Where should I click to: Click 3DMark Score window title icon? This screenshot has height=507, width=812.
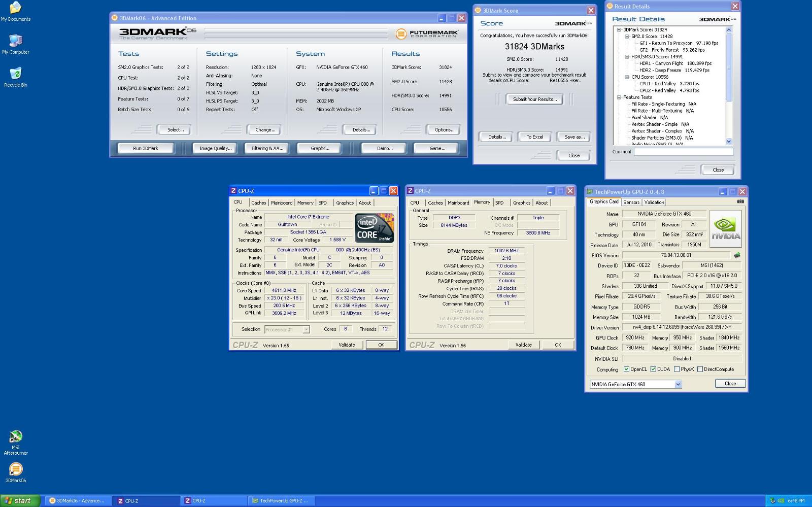(478, 10)
